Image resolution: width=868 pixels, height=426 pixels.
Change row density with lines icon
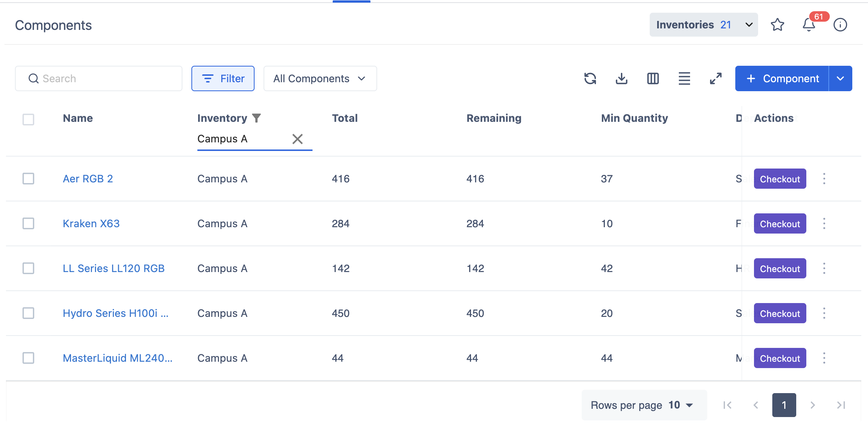click(684, 78)
